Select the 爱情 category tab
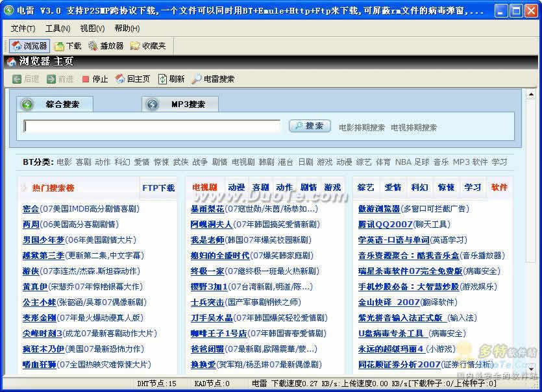 (x=393, y=188)
